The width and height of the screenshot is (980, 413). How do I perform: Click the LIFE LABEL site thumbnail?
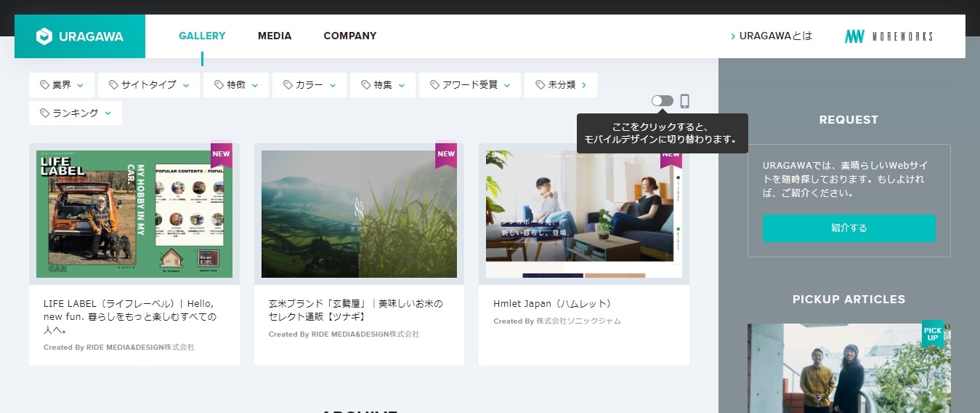pos(134,214)
